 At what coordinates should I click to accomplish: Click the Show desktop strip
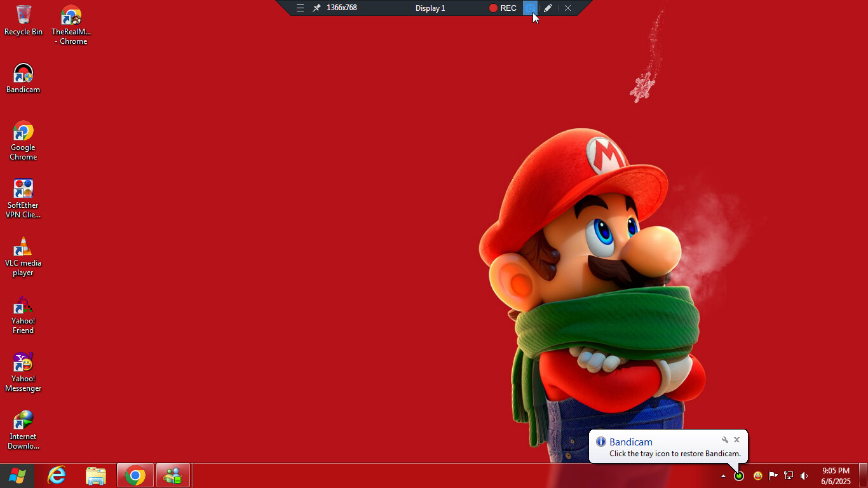(864, 476)
